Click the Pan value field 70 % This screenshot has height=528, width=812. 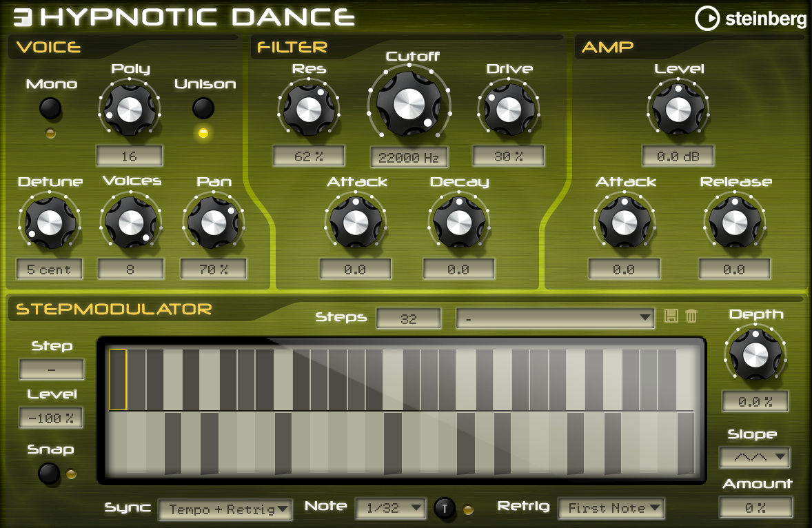pos(214,270)
